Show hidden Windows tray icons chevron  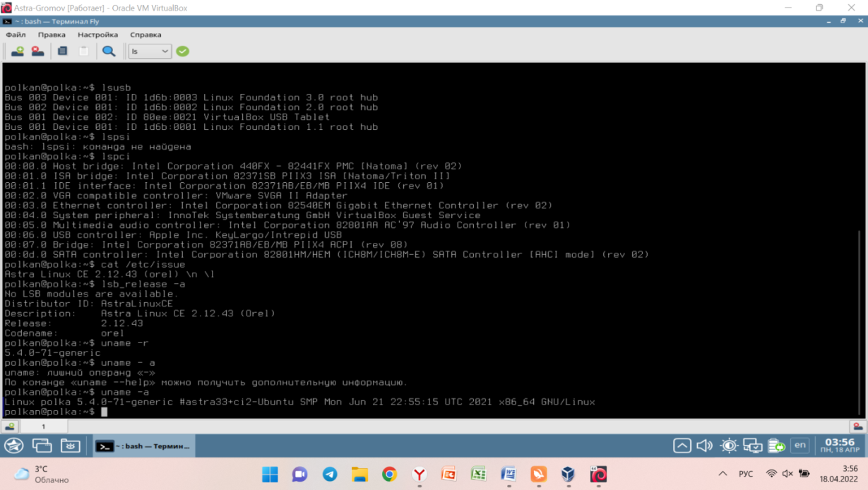[723, 474]
